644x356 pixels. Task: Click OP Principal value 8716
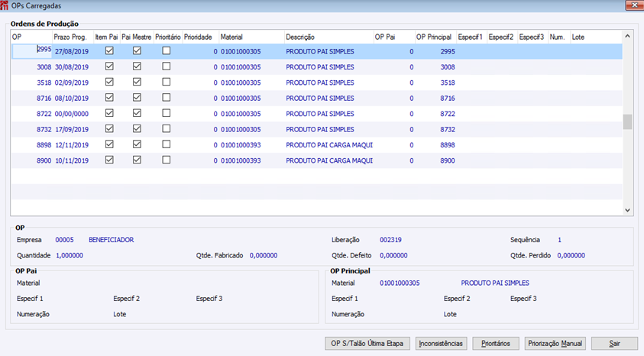point(448,98)
